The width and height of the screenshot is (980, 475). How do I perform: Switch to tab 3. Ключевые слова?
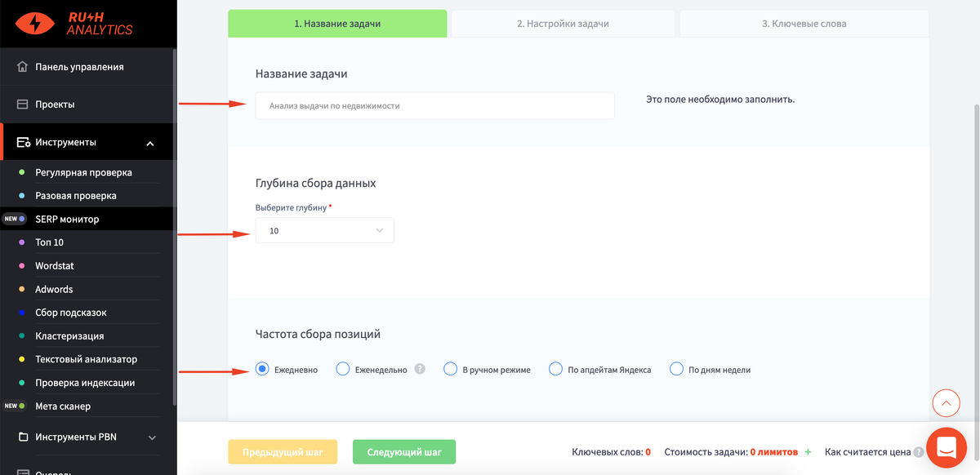click(x=804, y=24)
